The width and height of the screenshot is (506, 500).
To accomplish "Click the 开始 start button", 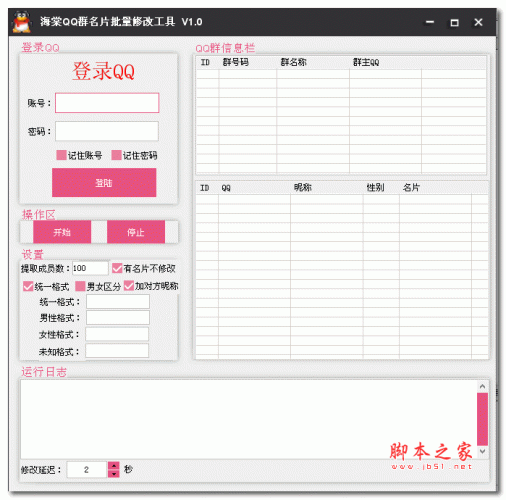I will click(x=62, y=232).
